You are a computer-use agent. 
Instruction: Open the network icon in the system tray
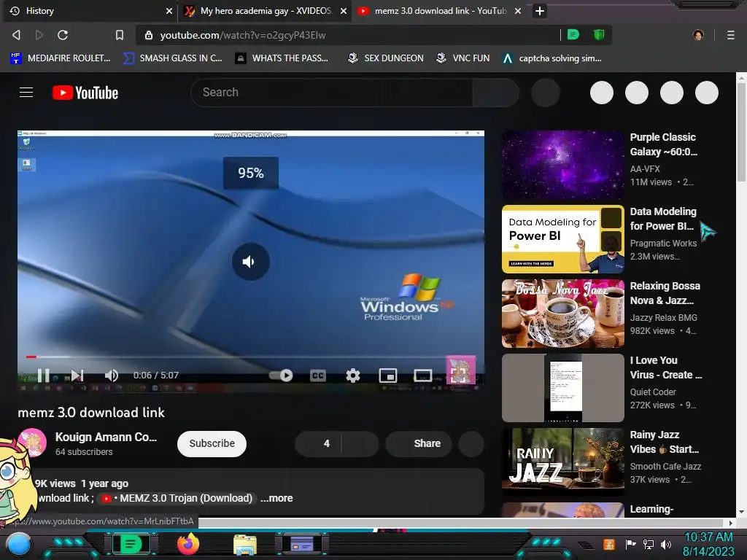click(649, 544)
